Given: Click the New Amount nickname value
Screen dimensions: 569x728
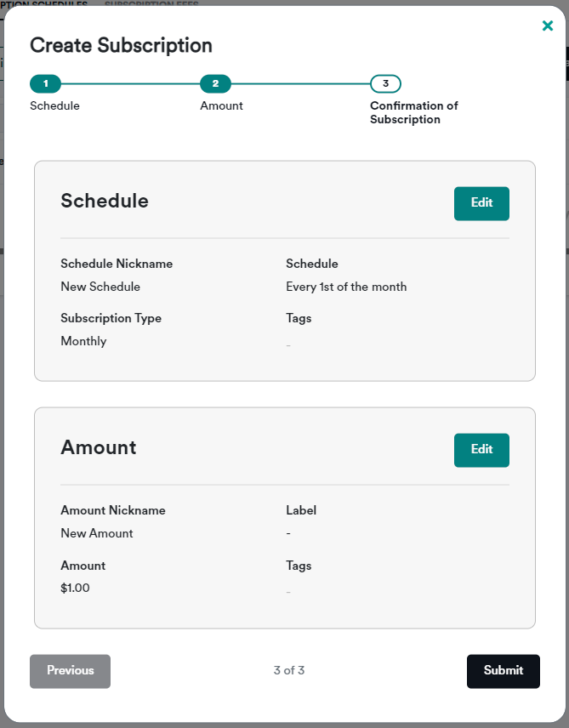Looking at the screenshot, I should (x=97, y=533).
